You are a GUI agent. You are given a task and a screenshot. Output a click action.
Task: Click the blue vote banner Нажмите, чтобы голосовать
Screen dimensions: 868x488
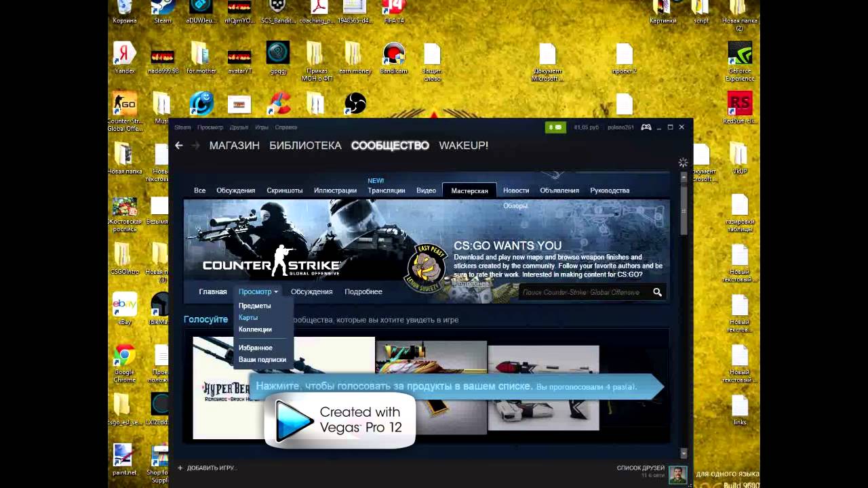[456, 386]
